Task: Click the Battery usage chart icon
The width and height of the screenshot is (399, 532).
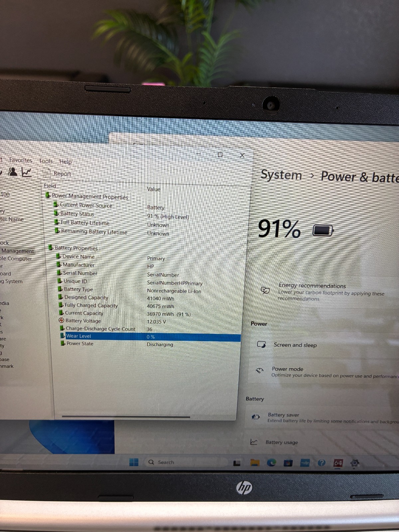Action: click(x=254, y=442)
